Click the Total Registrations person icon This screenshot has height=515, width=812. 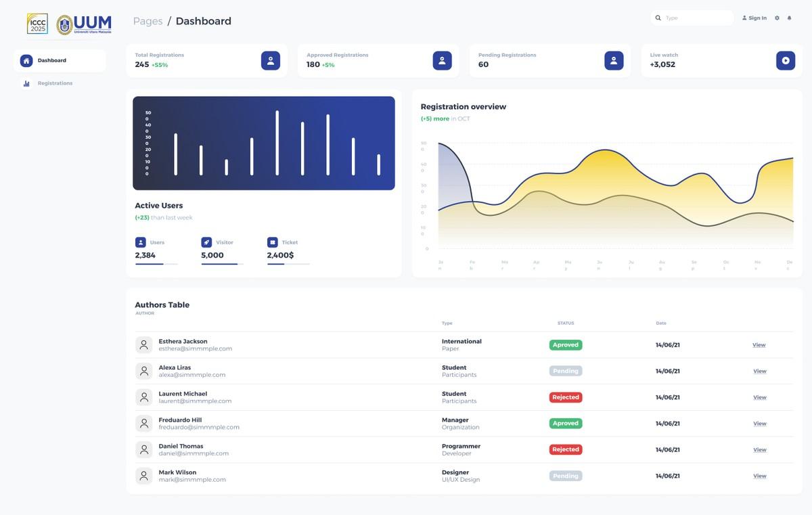pyautogui.click(x=271, y=60)
